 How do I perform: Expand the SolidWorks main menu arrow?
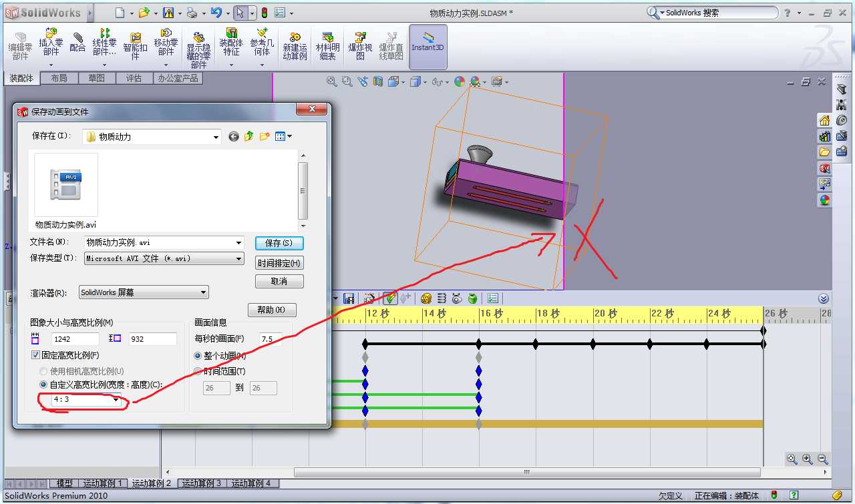coord(90,13)
